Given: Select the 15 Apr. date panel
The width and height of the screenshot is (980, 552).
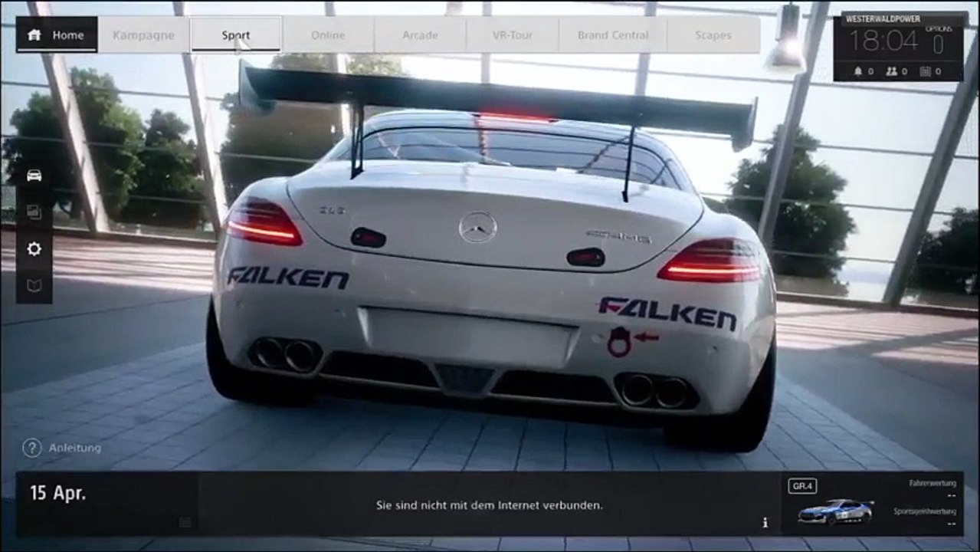Looking at the screenshot, I should click(x=107, y=504).
